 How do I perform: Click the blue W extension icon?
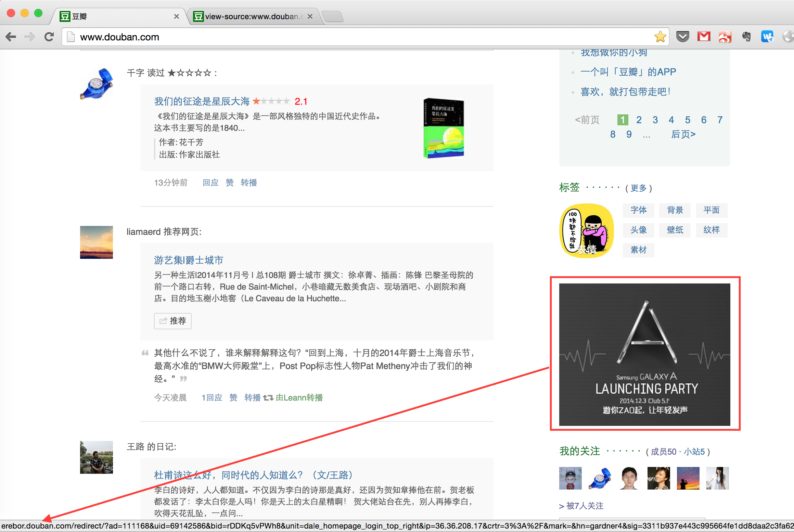click(767, 37)
